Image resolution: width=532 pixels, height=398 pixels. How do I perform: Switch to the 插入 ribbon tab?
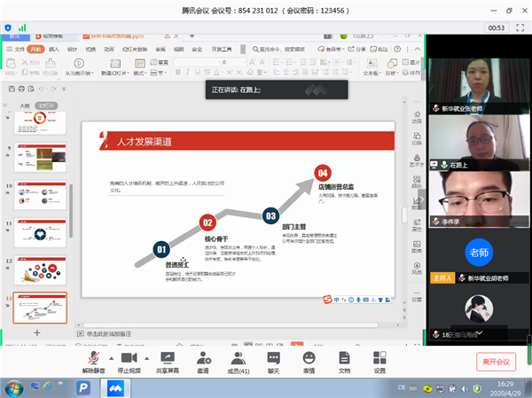click(54, 50)
